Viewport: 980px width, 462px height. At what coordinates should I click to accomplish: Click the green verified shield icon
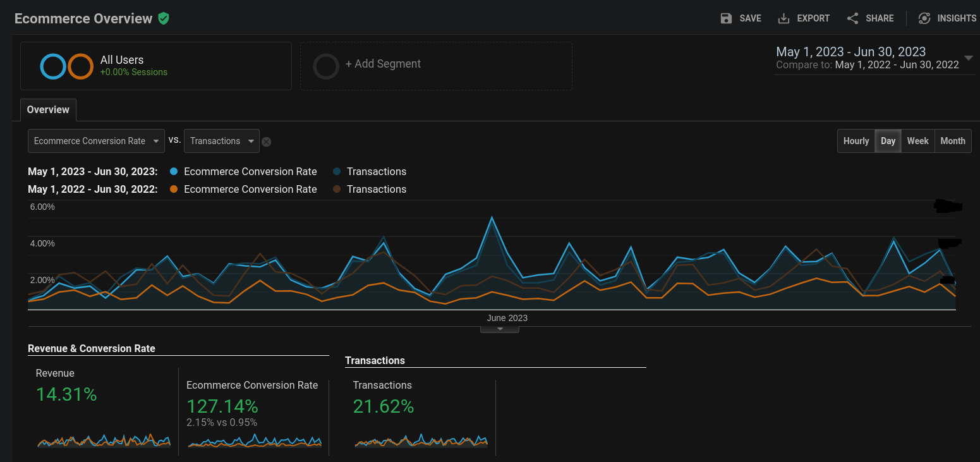tap(164, 18)
